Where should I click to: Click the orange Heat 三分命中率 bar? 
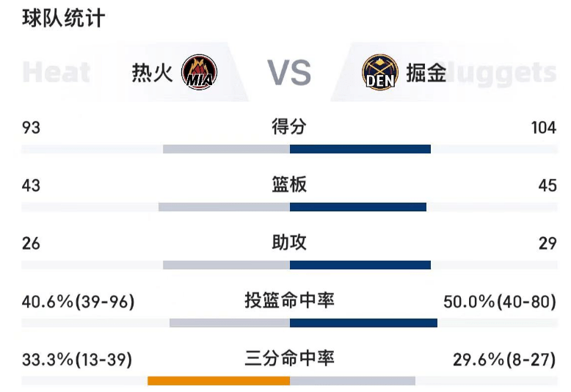pyautogui.click(x=219, y=381)
